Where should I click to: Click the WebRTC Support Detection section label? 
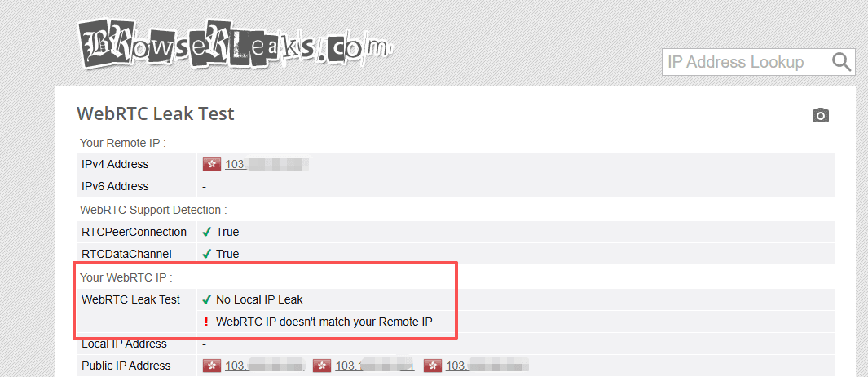[x=153, y=210]
